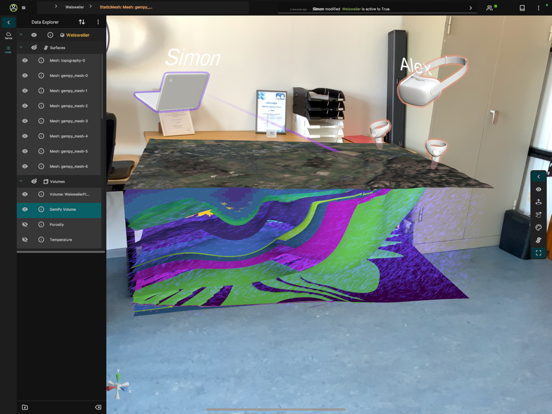Viewport: 552px width, 414px height.
Task: Hide Mesh: topography-0
Action: (x=25, y=61)
